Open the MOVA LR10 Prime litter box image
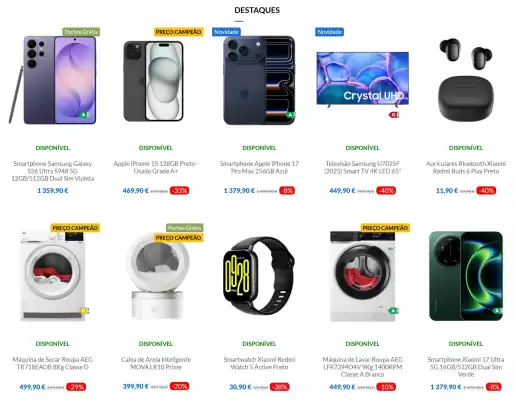516x400 pixels. click(156, 276)
